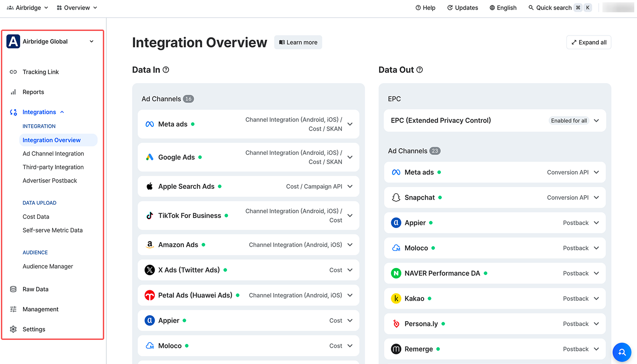Open the Overview dropdown in top bar
The width and height of the screenshot is (637, 364).
coord(77,8)
